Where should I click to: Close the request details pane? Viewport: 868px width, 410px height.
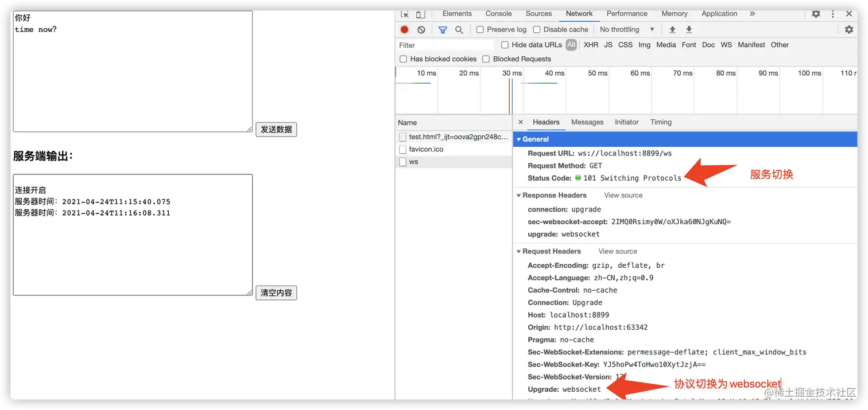pyautogui.click(x=521, y=122)
